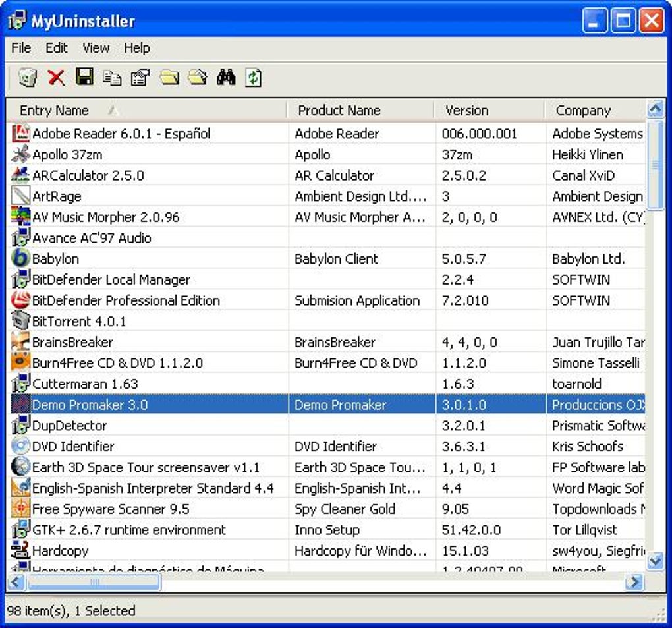Click the vertical scrollbar down arrow

[655, 561]
